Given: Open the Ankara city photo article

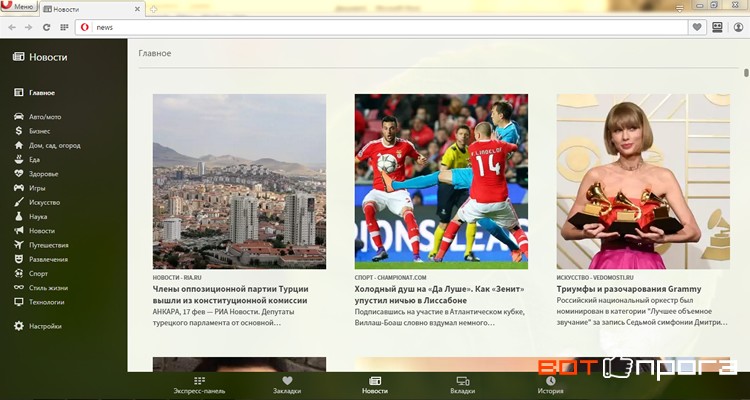Looking at the screenshot, I should point(239,181).
